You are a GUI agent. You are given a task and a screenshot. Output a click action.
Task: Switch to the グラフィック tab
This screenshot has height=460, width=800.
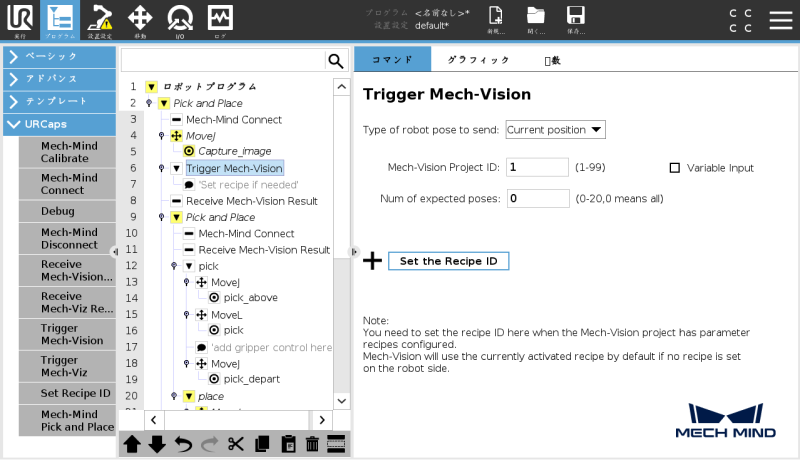point(478,60)
